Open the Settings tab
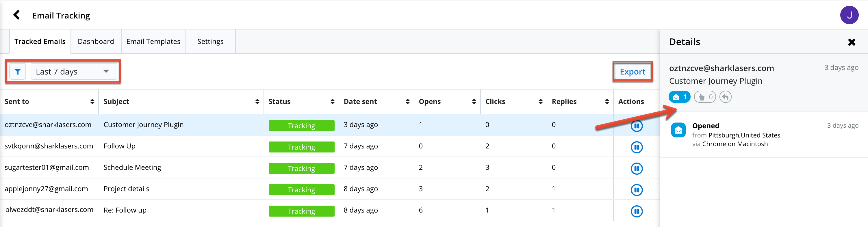This screenshot has width=868, height=242. (210, 41)
